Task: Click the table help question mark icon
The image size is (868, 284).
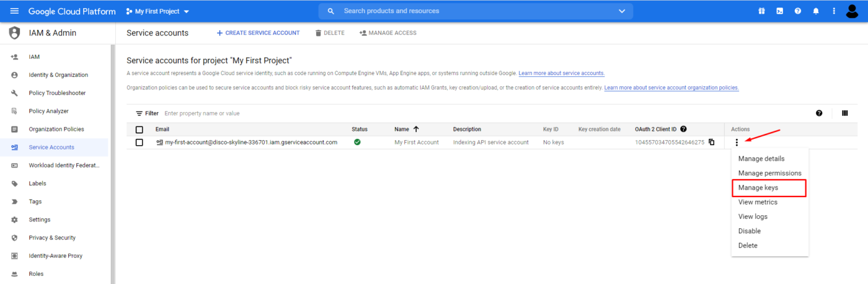Action: (x=819, y=113)
